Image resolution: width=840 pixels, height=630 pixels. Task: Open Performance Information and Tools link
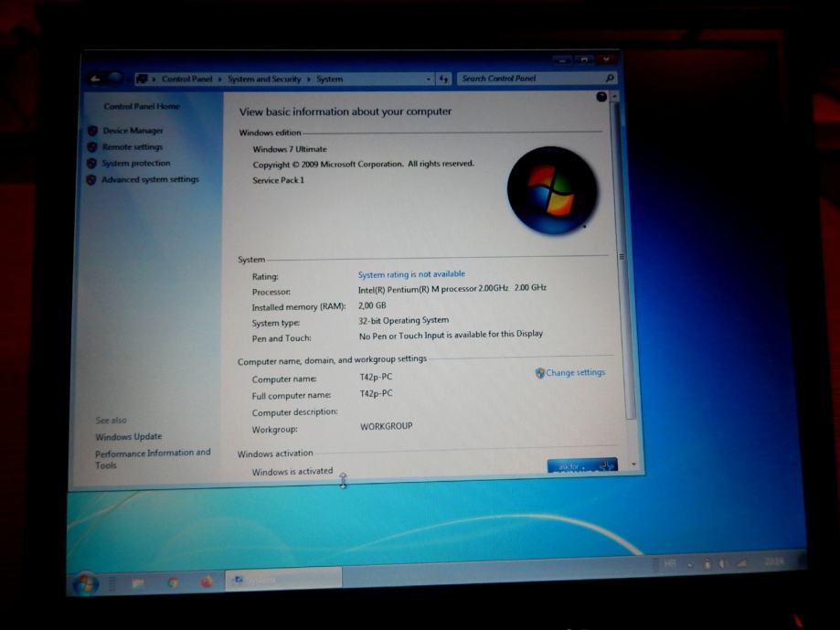tap(153, 459)
